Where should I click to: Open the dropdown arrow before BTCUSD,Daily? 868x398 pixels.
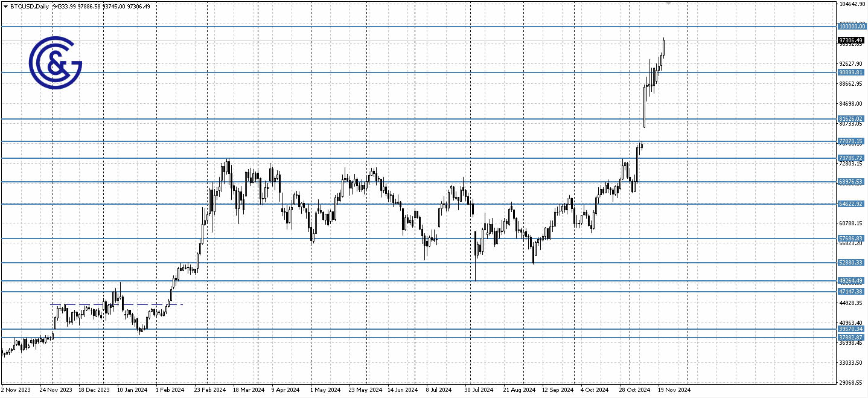tap(5, 6)
